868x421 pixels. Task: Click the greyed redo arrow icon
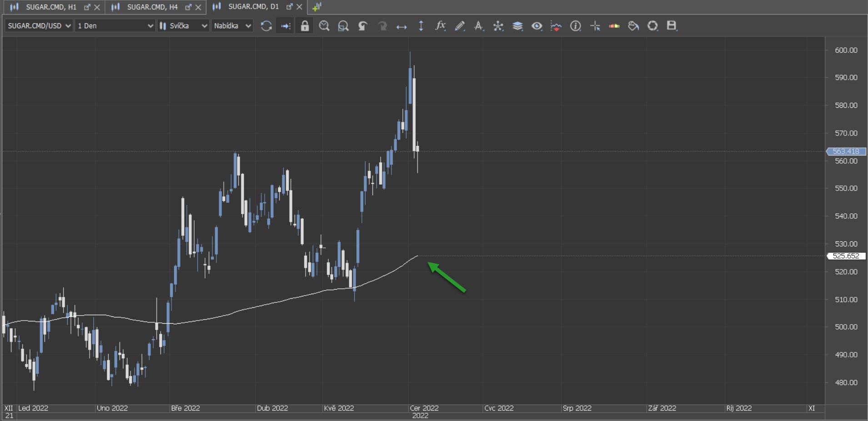pos(382,26)
